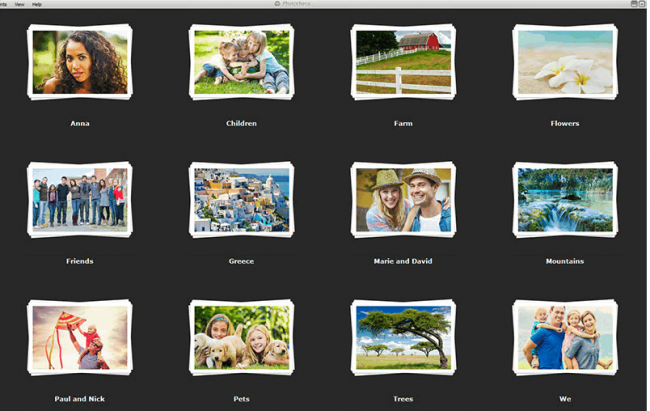Screen dimensions: 650x411
Task: Click the "Flowers" album label
Action: click(x=565, y=123)
